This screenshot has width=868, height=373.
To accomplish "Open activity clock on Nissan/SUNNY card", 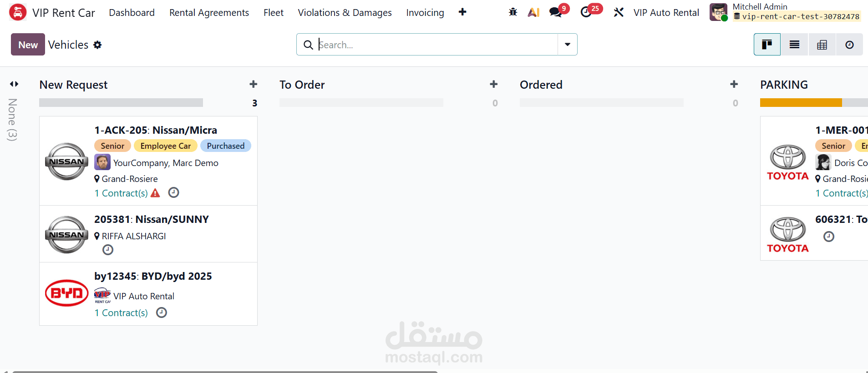I will (108, 250).
